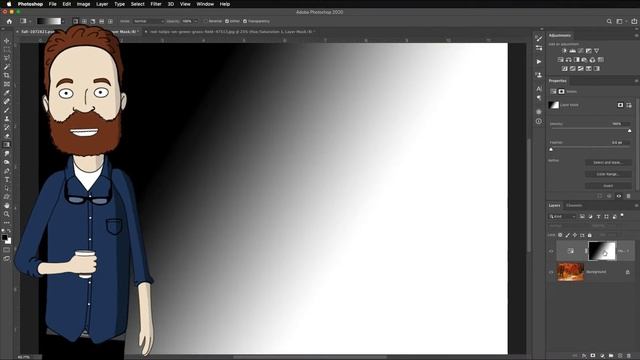Add Levels adjustment
Image resolution: width=640 pixels, height=360 pixels.
click(573, 51)
